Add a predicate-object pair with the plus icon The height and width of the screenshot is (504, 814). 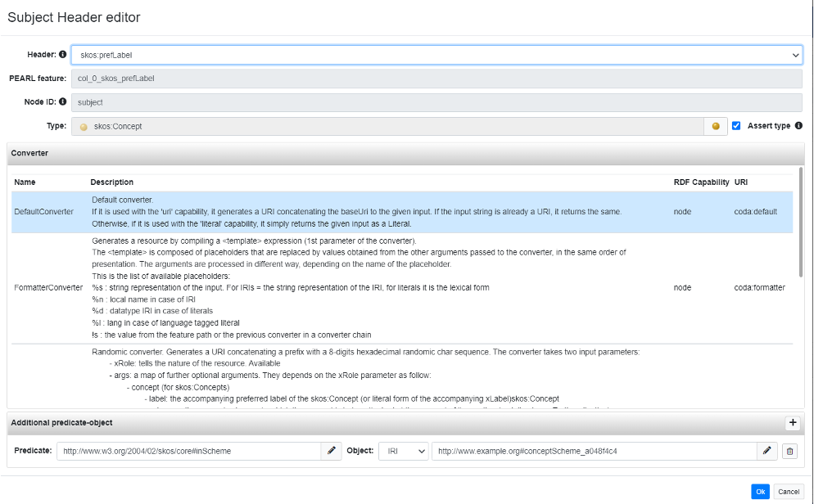coord(793,423)
